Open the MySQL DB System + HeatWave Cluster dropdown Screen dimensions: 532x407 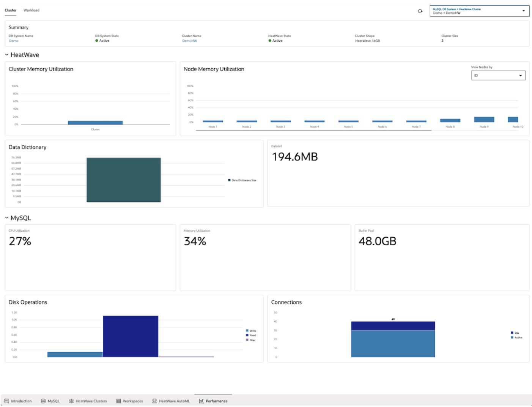(x=479, y=11)
